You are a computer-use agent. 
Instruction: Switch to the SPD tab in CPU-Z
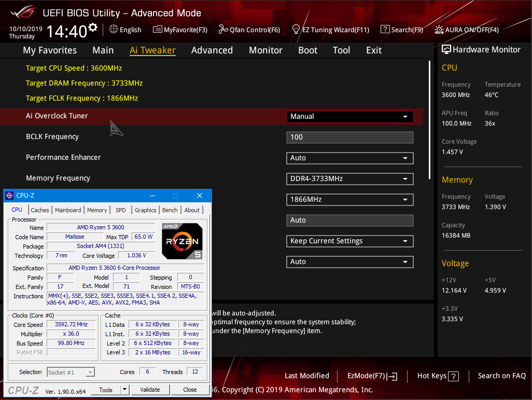pos(121,210)
